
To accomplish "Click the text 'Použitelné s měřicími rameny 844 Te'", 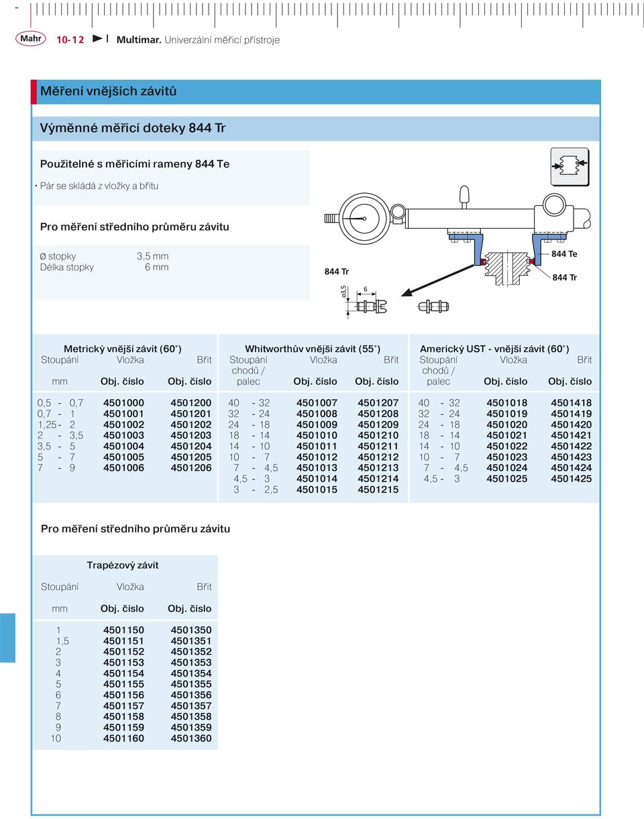I will pos(135,164).
